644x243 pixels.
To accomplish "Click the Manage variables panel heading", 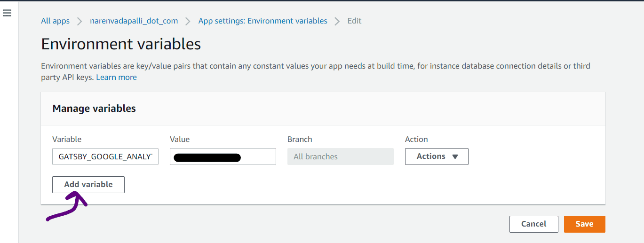I will tap(94, 109).
